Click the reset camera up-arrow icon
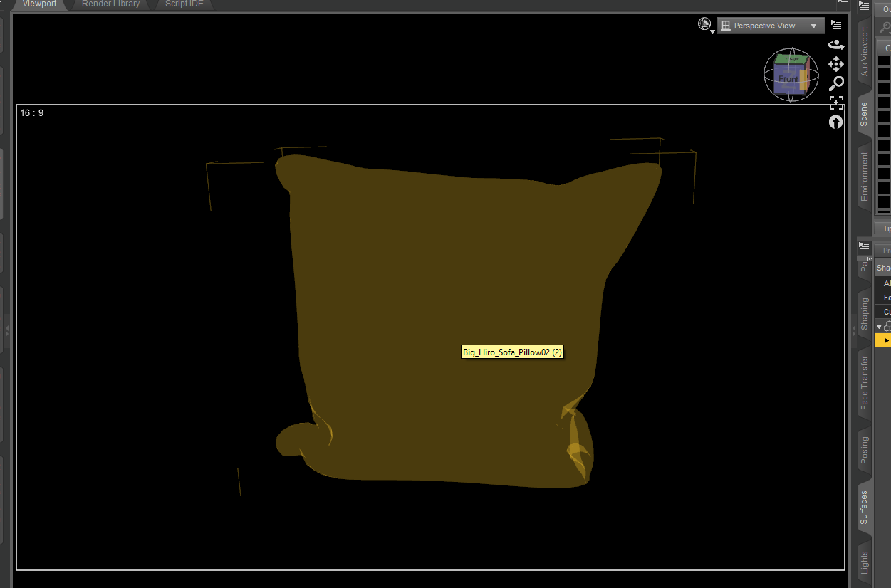This screenshot has width=891, height=588. pyautogui.click(x=836, y=122)
